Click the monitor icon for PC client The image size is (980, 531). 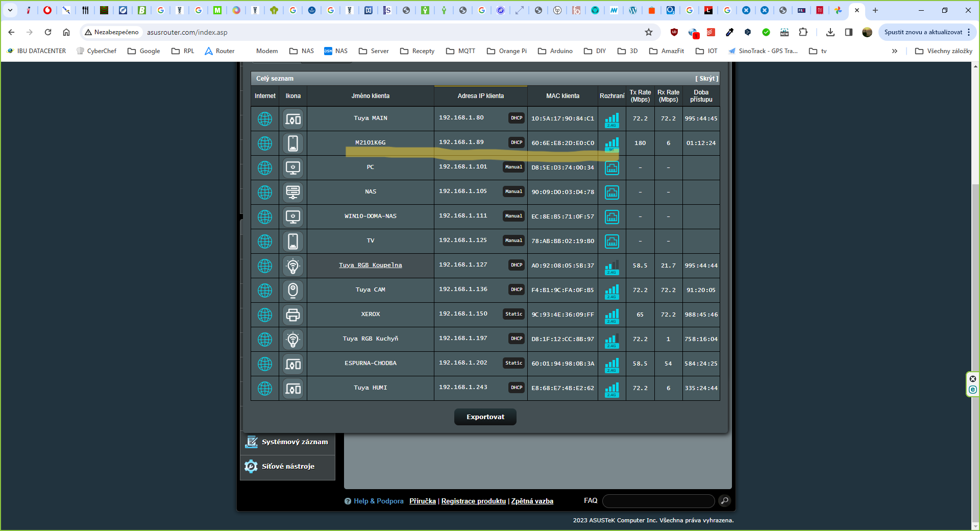(293, 167)
